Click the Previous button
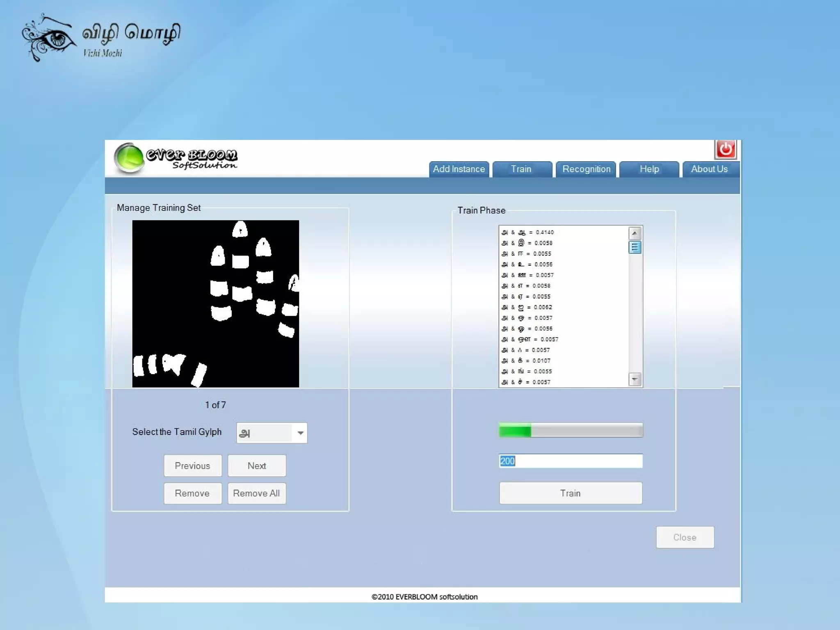Viewport: 840px width, 630px height. [x=192, y=466]
